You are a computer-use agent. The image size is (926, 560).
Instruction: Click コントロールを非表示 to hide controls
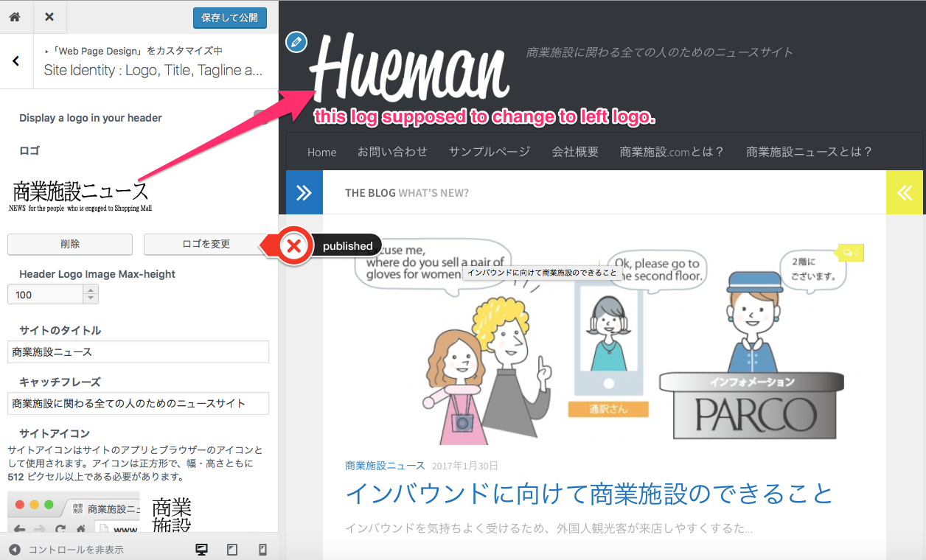[x=66, y=550]
